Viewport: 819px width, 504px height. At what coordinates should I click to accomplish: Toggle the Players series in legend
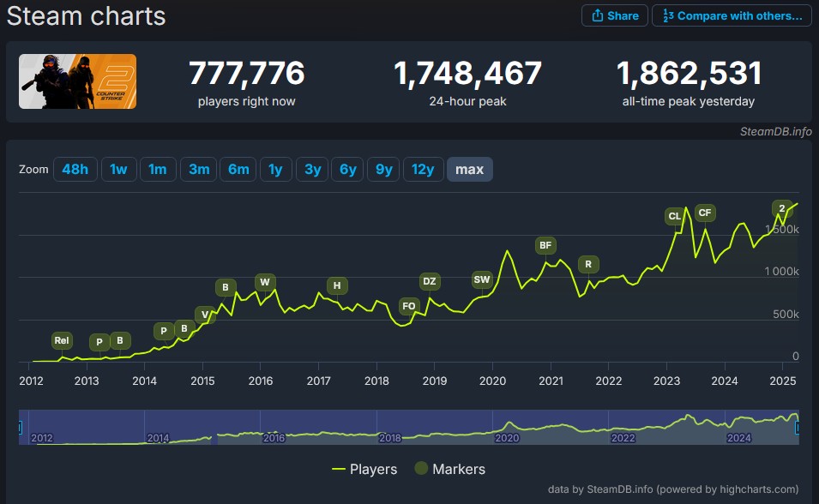364,469
